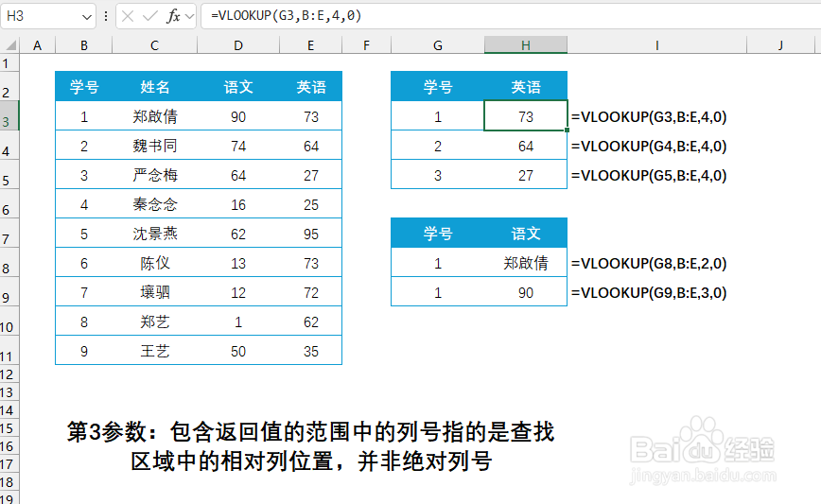This screenshot has width=821, height=504.
Task: Click the Select All corner triangle
Action: (x=10, y=45)
